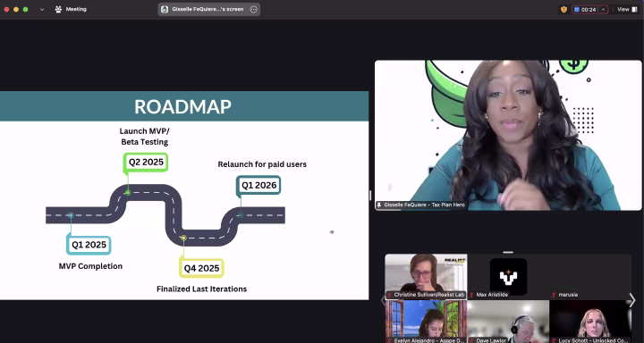Click the Q4 2025 milestone label
This screenshot has width=644, height=343.
tap(201, 268)
